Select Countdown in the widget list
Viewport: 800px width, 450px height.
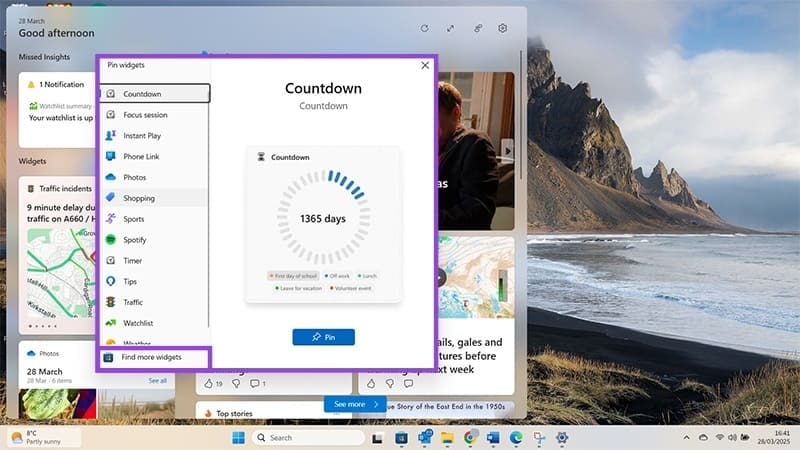155,94
